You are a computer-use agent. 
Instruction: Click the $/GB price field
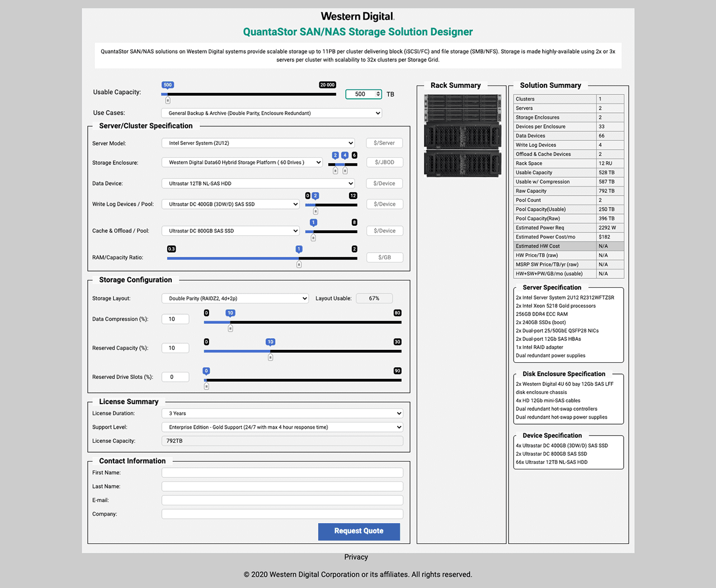click(x=384, y=258)
